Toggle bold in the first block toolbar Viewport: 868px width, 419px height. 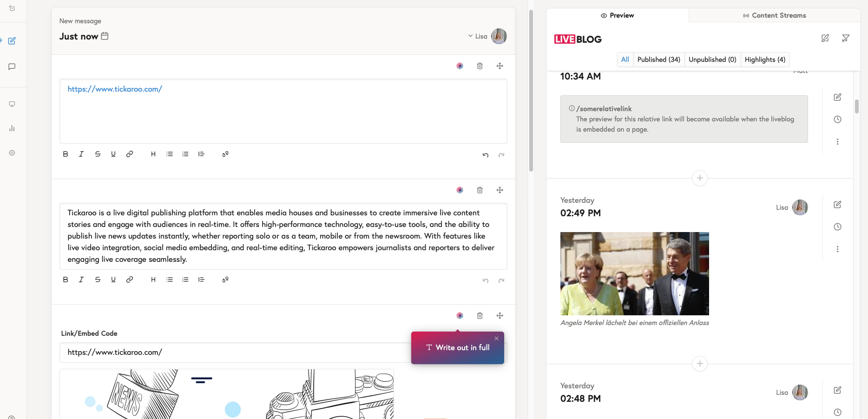(66, 154)
